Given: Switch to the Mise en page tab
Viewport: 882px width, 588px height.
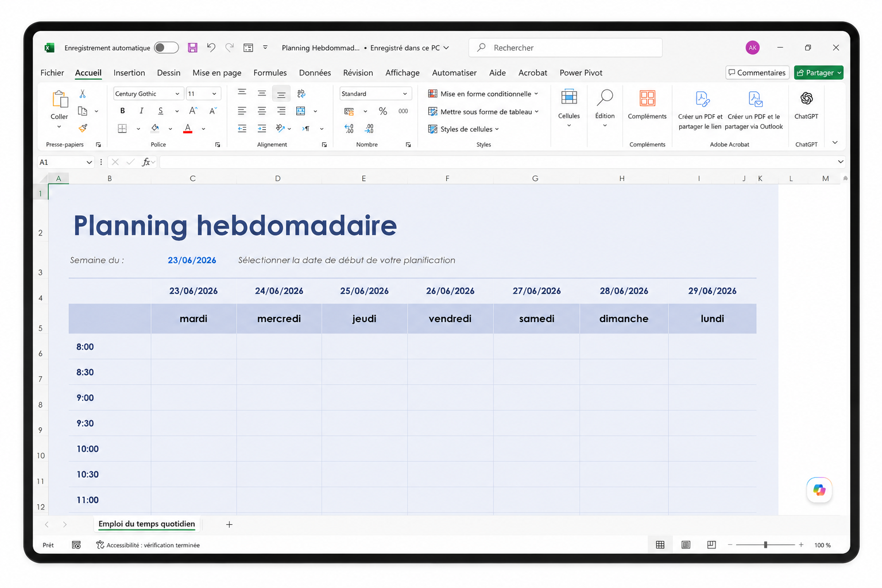Looking at the screenshot, I should [217, 73].
